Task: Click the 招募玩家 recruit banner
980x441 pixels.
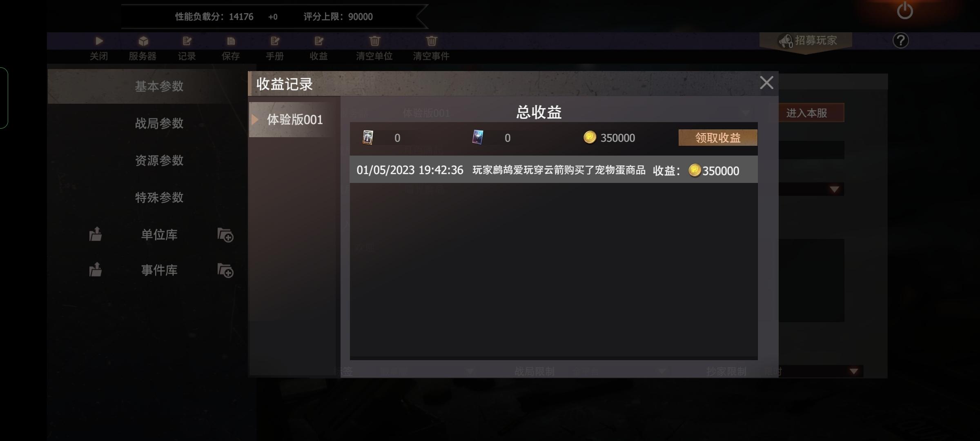Action: (806, 41)
